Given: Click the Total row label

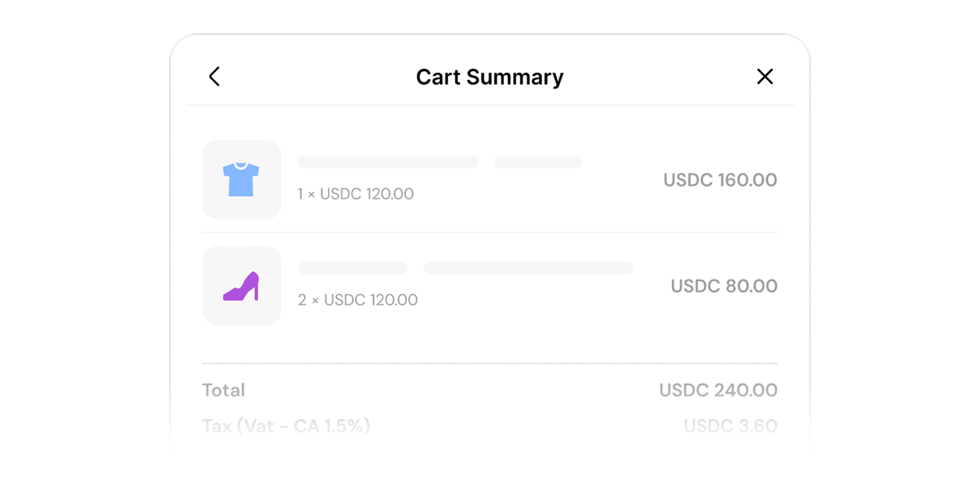Looking at the screenshot, I should coord(223,390).
